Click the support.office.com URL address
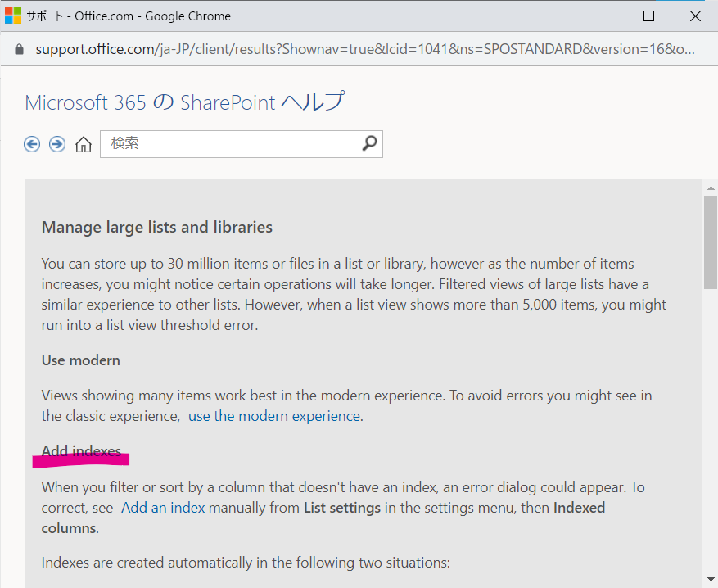Screen dimensions: 718x588 364,49
